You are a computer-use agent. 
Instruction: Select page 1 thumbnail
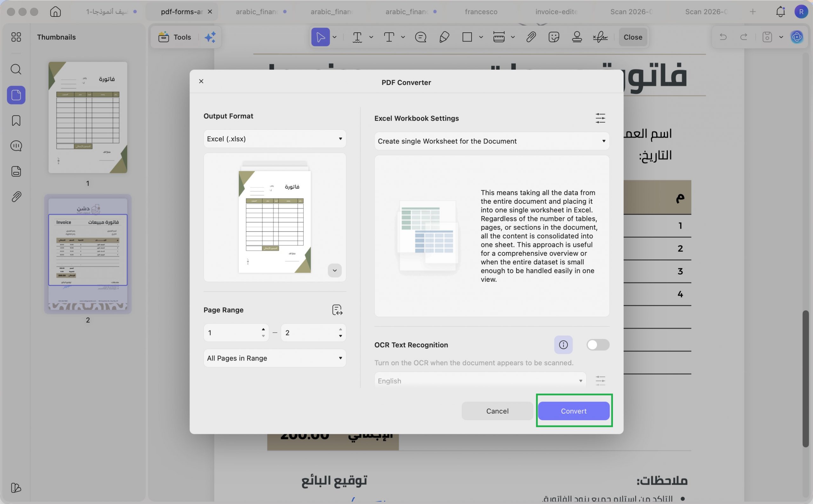(x=88, y=117)
